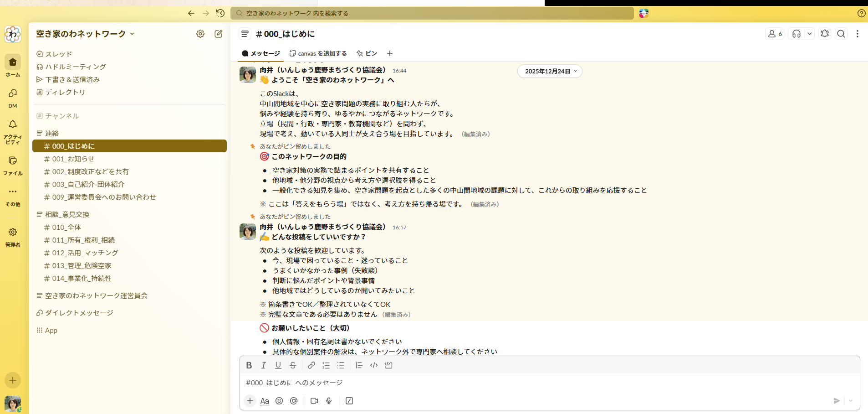868x414 pixels.
Task: Insert a link with the link icon
Action: [311, 365]
